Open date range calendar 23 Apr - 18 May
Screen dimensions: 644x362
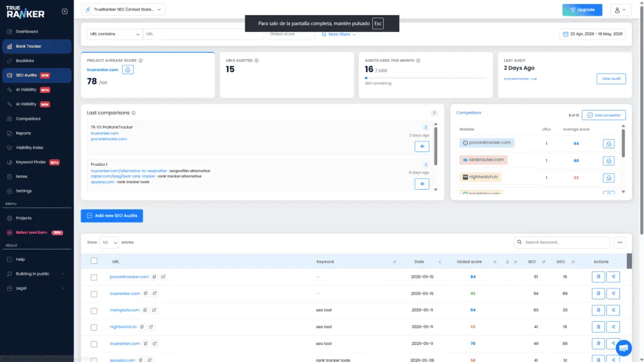[x=592, y=34]
